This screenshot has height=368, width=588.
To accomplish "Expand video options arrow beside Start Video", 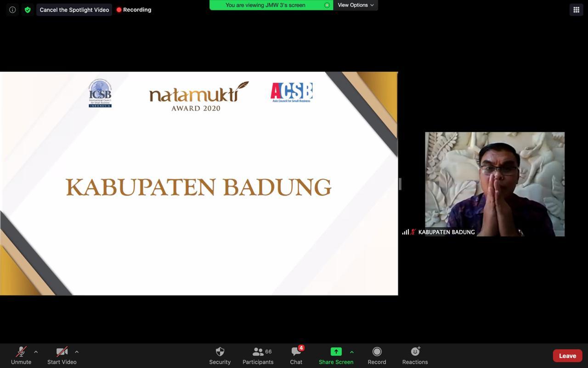I will point(77,352).
